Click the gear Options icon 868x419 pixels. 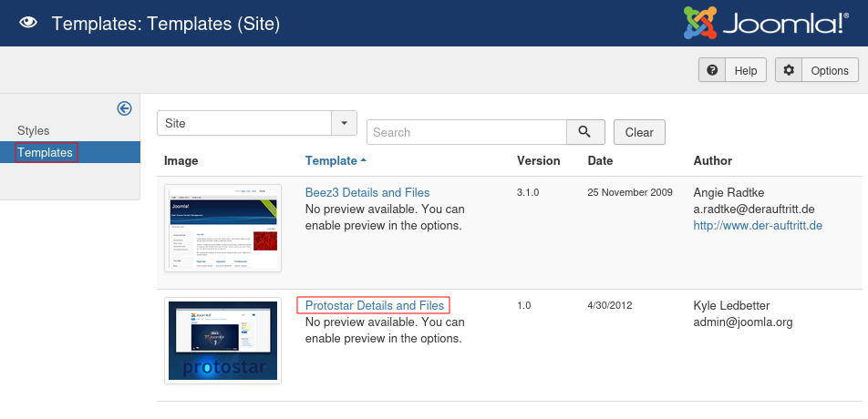[789, 70]
